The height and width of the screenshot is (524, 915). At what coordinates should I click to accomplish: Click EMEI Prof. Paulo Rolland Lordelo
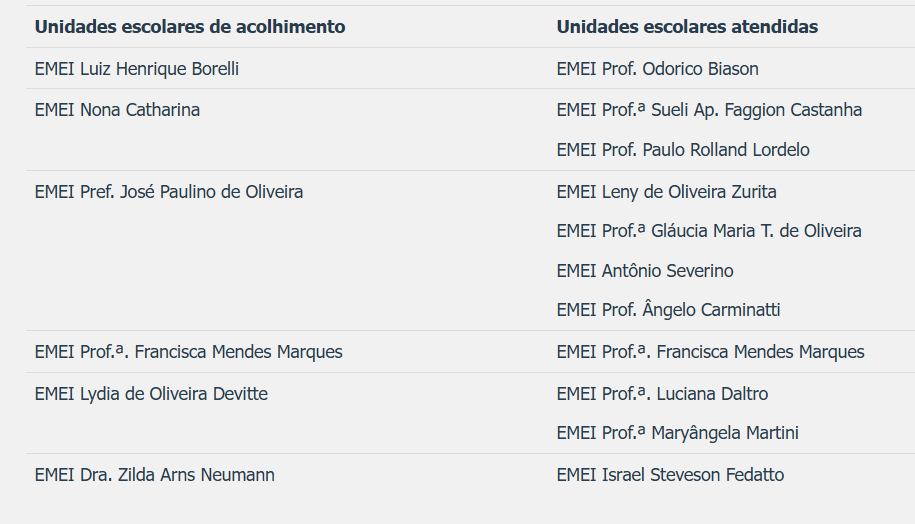683,150
